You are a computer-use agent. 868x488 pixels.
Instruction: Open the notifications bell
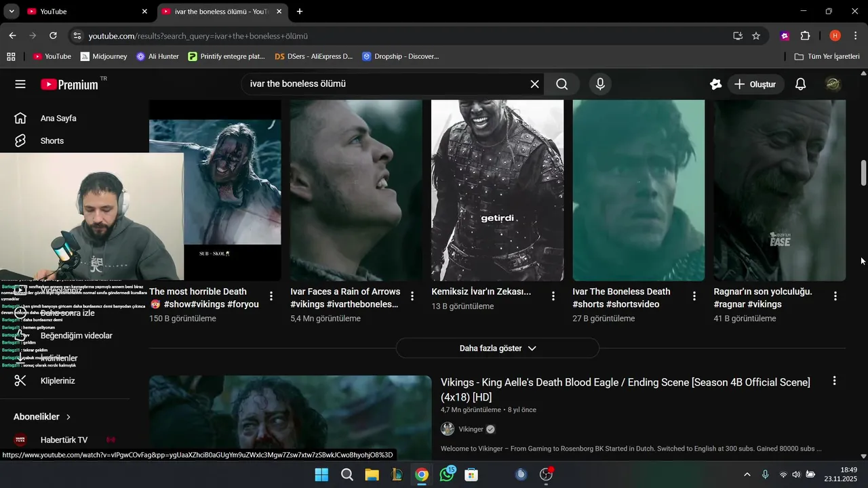click(800, 84)
